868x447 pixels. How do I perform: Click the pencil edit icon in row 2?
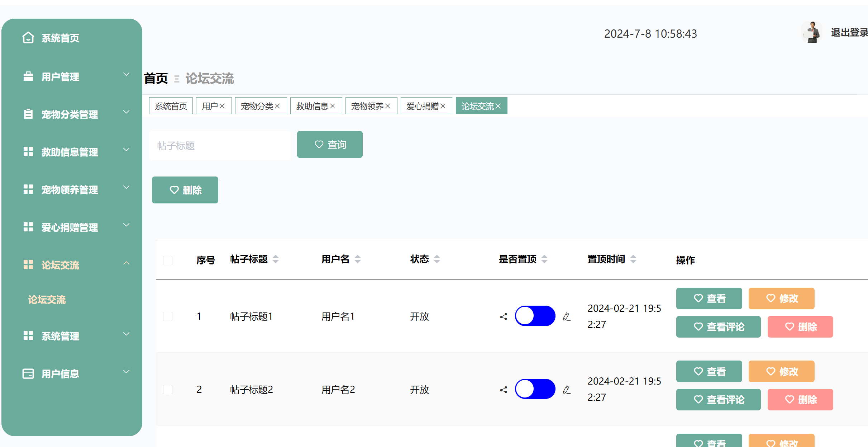coord(567,390)
